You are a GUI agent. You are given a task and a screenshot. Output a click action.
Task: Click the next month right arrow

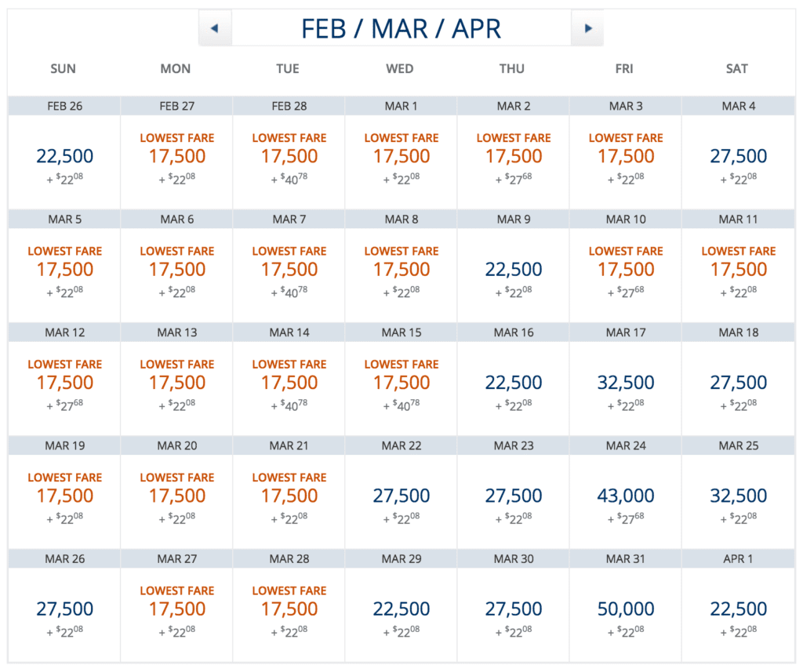[587, 29]
